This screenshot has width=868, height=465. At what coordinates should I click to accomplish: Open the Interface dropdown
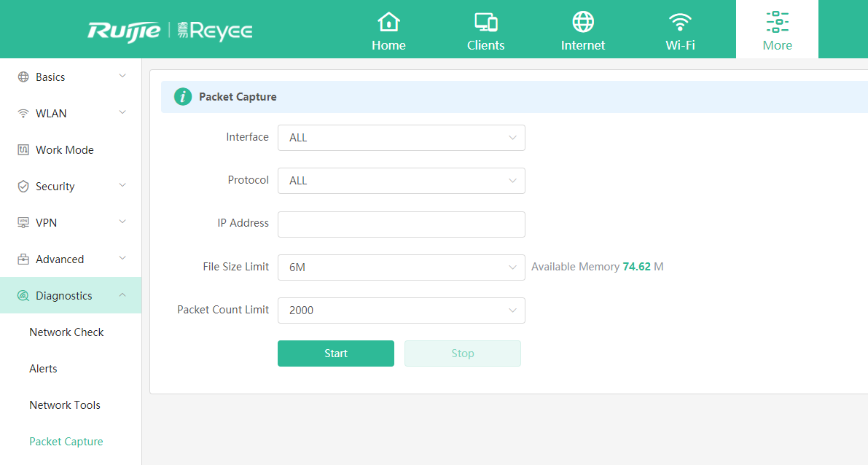[x=401, y=138]
